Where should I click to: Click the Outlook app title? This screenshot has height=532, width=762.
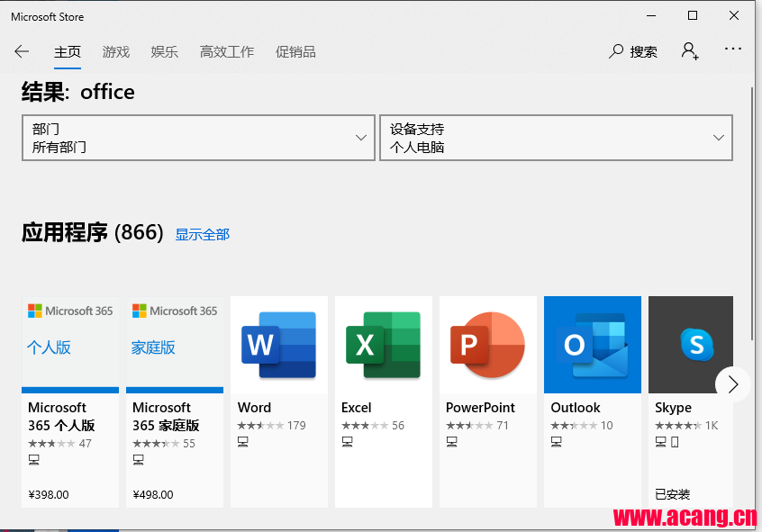coord(576,407)
